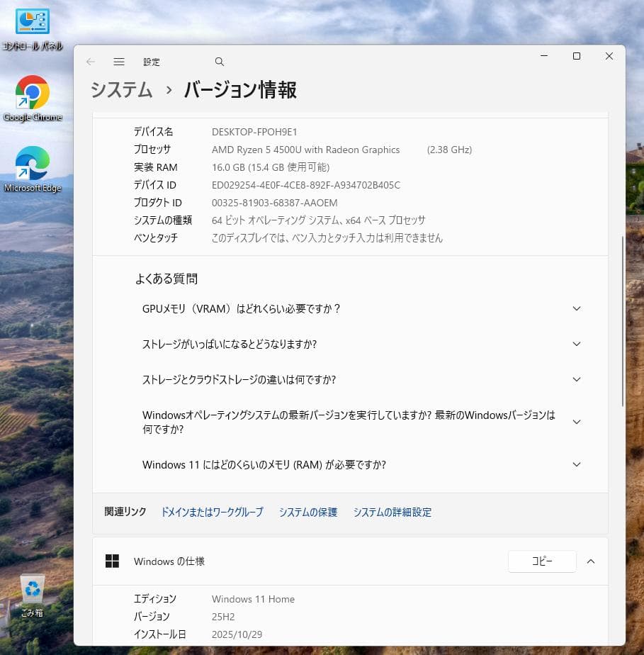Open Microsoft Edge from the desktop
Screen dimensions: 644x655
32,163
